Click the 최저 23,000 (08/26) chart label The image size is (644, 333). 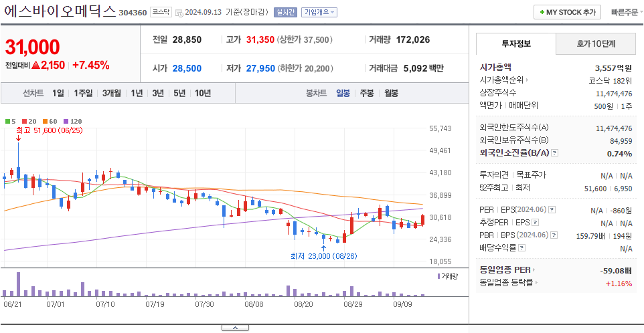(323, 256)
